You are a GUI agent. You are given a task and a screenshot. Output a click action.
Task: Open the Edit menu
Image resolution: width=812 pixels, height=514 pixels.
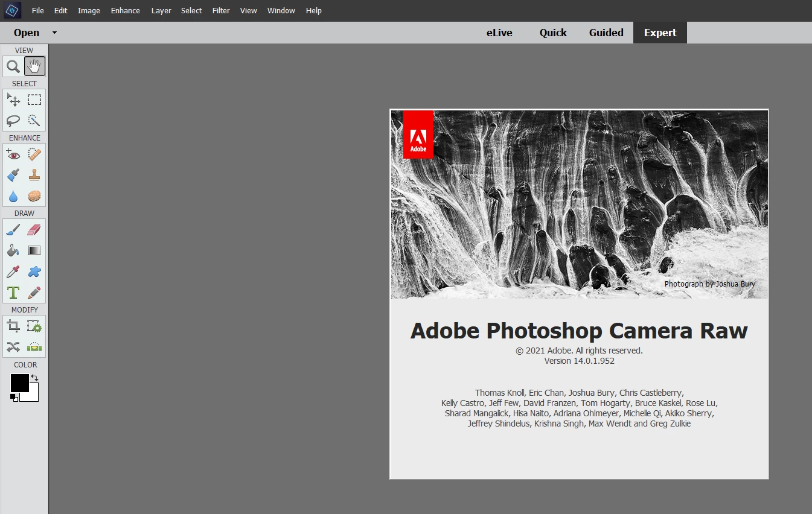[61, 10]
